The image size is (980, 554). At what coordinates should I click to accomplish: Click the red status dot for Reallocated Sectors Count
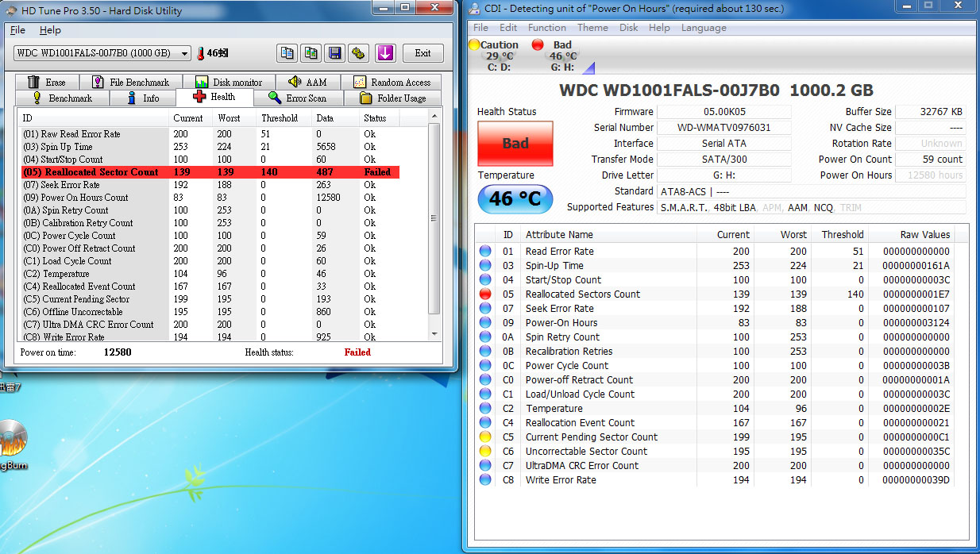(x=485, y=294)
